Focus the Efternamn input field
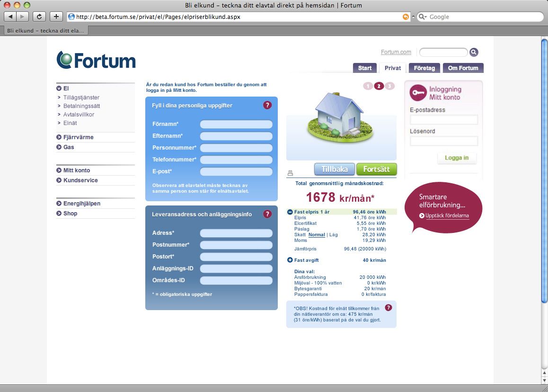 236,136
